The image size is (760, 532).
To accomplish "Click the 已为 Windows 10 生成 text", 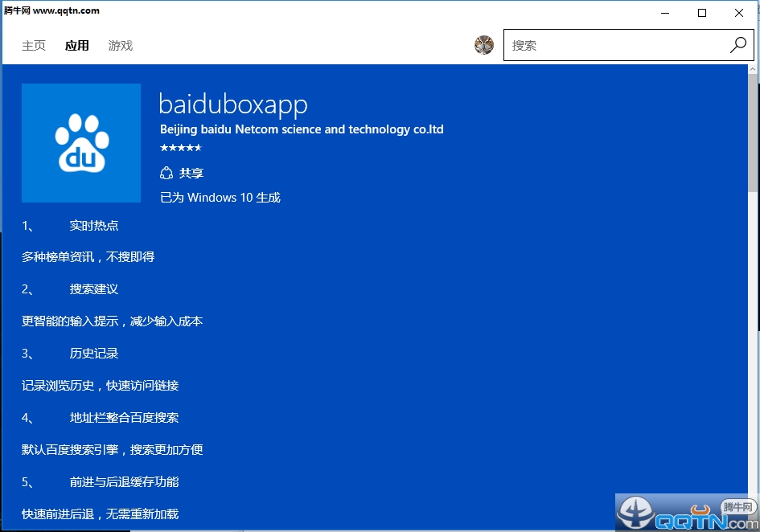I will coord(220,198).
